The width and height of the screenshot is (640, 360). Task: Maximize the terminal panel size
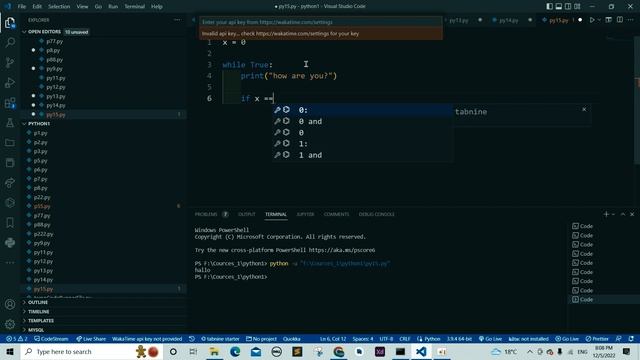[623, 214]
